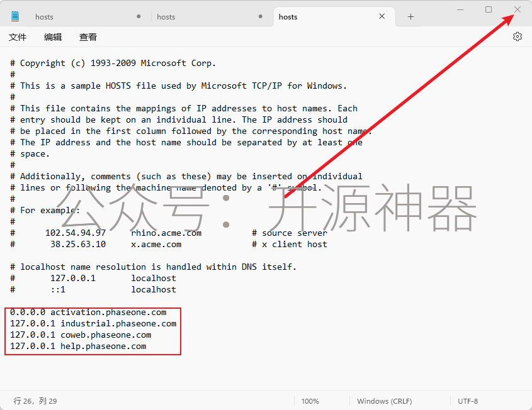This screenshot has height=410, width=532.
Task: Click the line "# space."
Action: point(30,154)
